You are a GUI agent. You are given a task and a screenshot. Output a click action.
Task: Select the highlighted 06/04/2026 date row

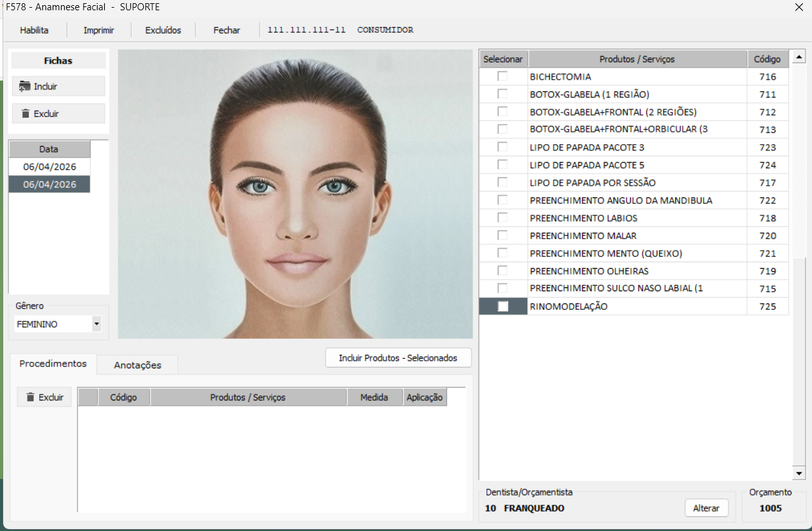click(49, 184)
